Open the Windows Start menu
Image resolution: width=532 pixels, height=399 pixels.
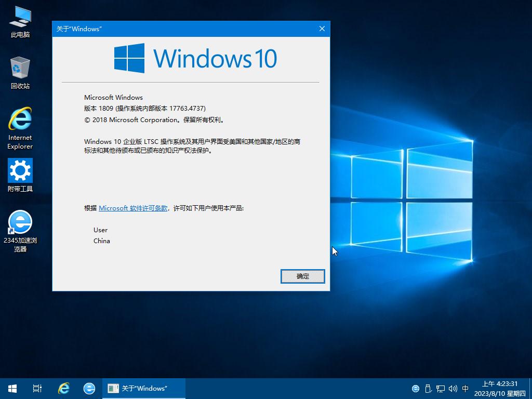pos(12,389)
